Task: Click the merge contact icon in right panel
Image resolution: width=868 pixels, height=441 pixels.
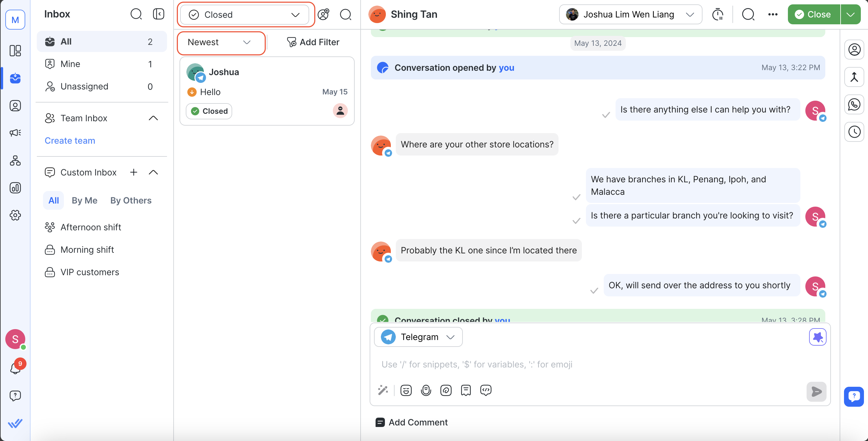Action: tap(854, 78)
